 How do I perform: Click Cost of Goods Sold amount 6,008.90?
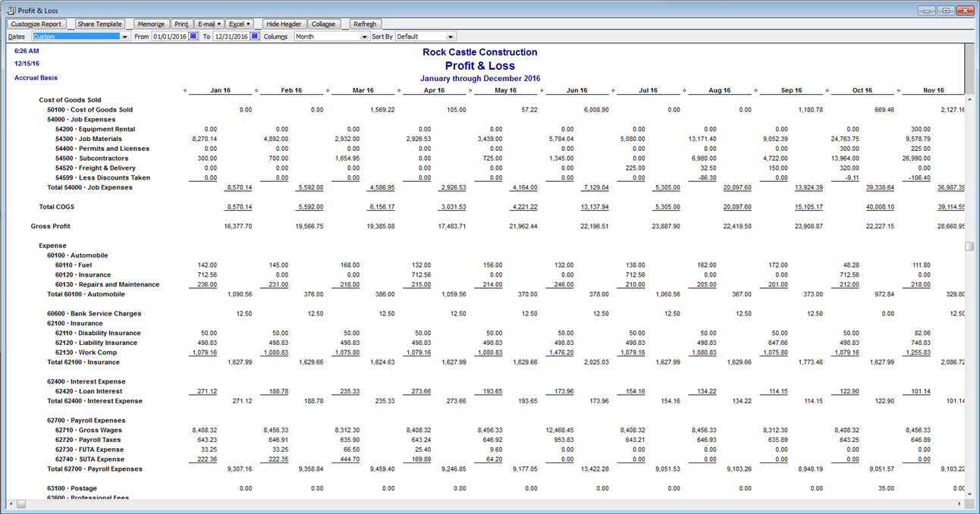[x=596, y=110]
